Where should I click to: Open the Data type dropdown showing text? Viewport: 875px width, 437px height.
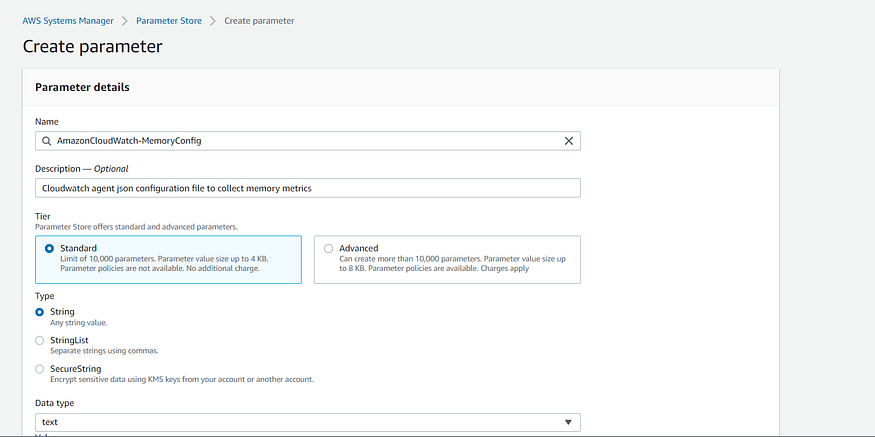pyautogui.click(x=307, y=422)
